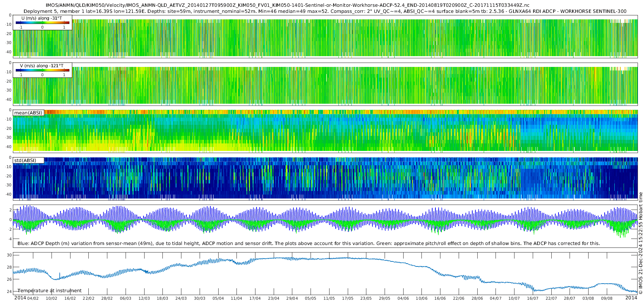Select the 04/02 date tick
Image resolution: width=644 pixels, height=304 pixels.
click(33, 298)
